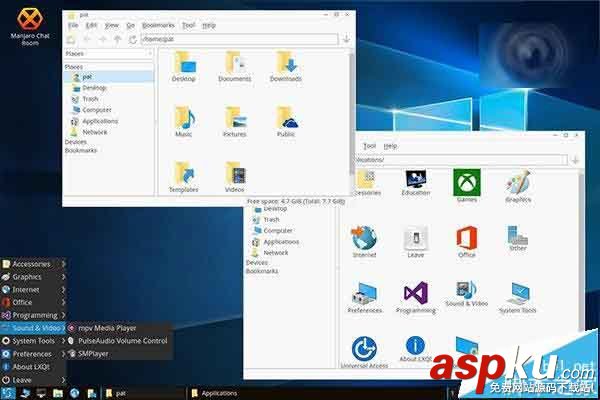
Task: Open the Music folder
Action: point(184,122)
